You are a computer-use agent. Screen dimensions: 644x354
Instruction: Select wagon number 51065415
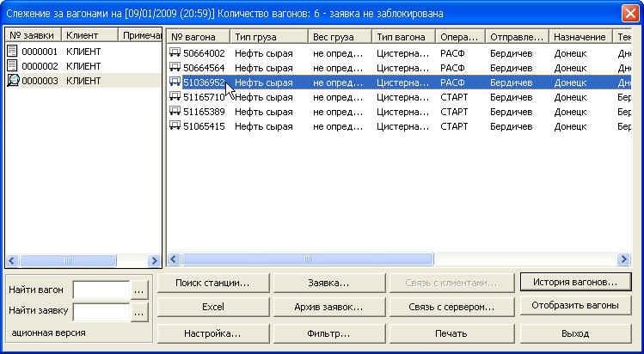(x=204, y=127)
